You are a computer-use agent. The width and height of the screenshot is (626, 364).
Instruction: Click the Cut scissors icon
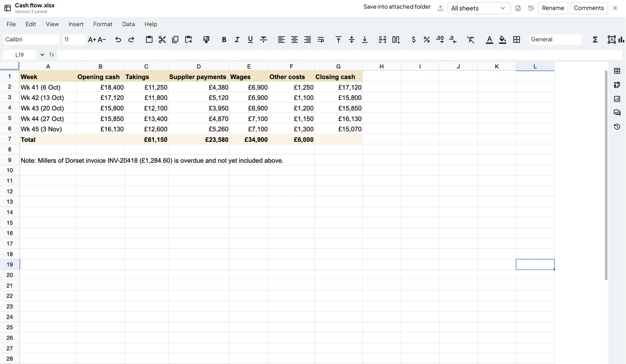pos(162,40)
